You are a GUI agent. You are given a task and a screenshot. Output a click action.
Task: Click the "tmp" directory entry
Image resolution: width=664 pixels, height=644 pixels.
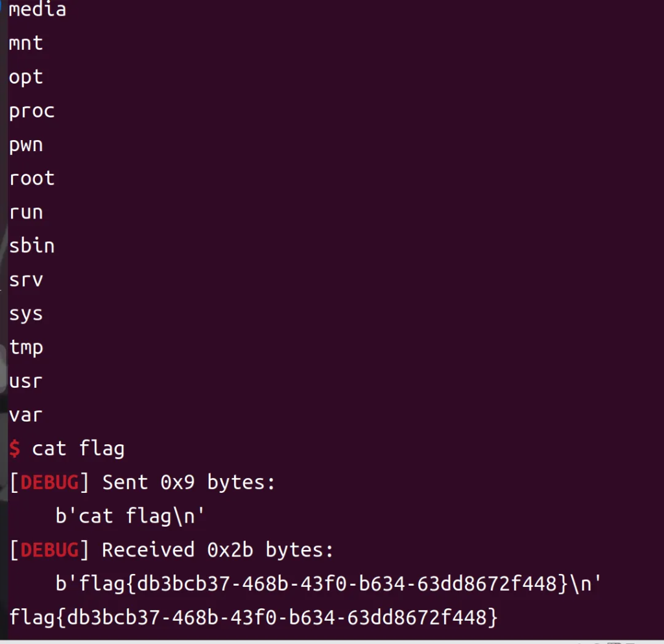click(x=26, y=347)
